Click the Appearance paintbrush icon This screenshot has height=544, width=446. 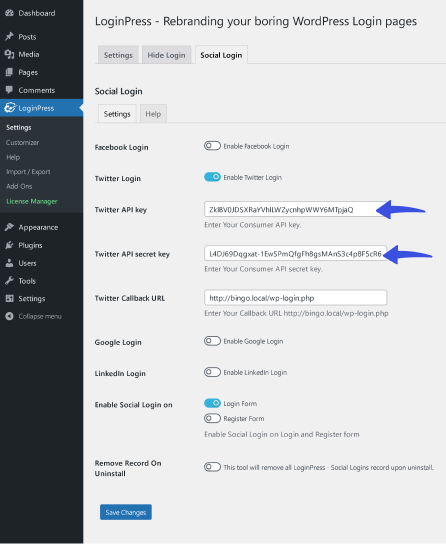[9, 227]
